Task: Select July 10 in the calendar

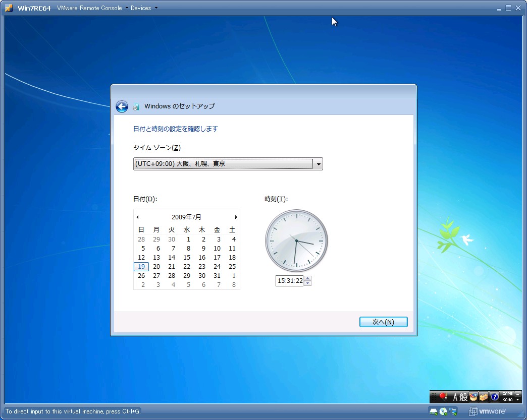Action: point(217,249)
